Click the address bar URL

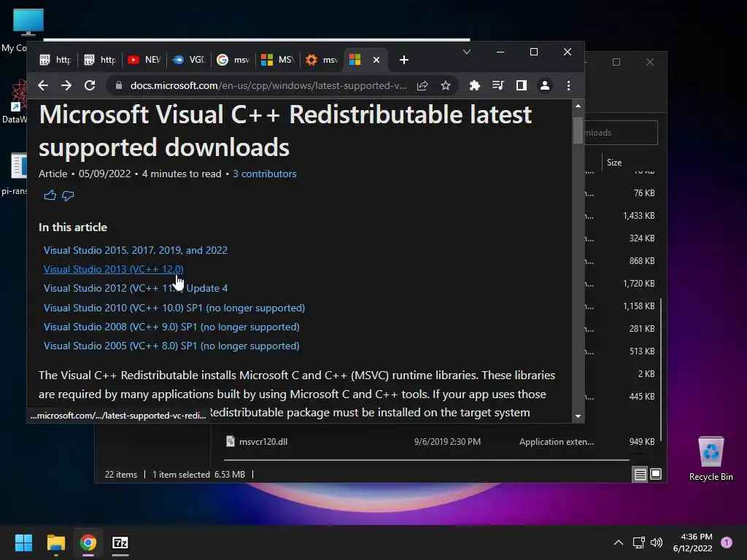coord(268,86)
